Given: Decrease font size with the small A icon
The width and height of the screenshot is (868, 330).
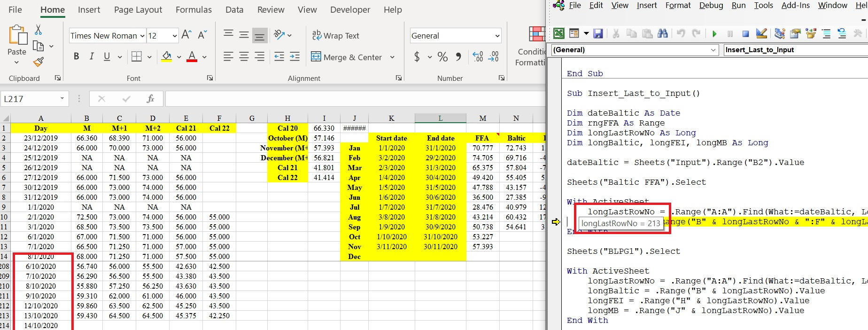Looking at the screenshot, I should coord(202,35).
